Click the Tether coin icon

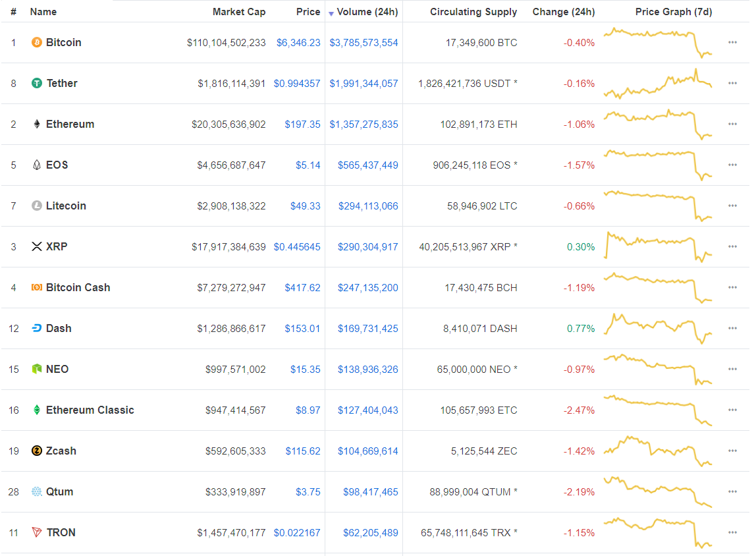click(x=37, y=84)
